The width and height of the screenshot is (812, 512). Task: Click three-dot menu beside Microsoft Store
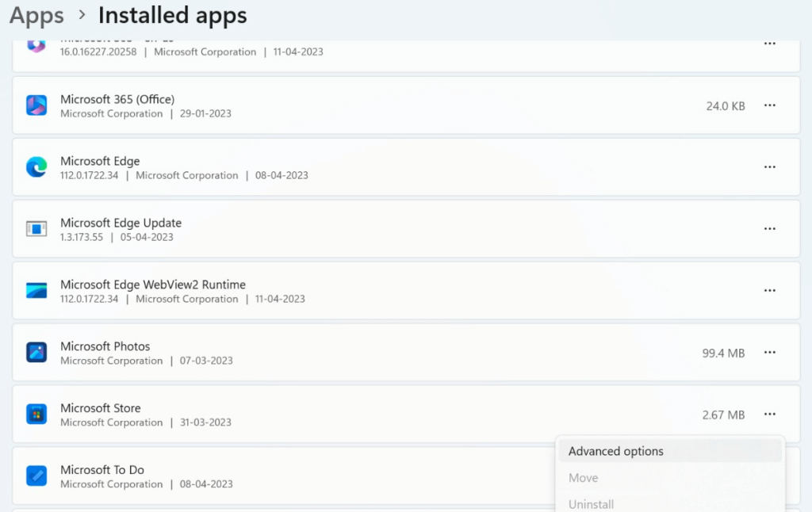[x=769, y=414]
